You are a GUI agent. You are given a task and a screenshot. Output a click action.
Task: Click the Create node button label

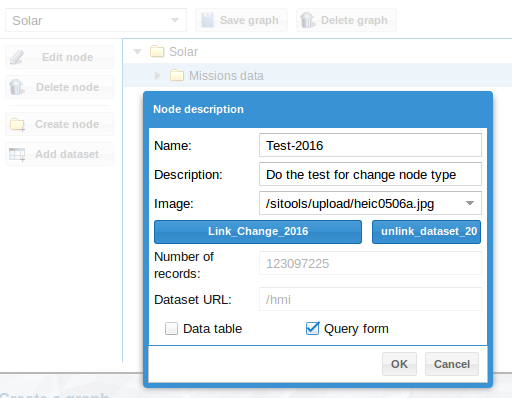click(67, 124)
